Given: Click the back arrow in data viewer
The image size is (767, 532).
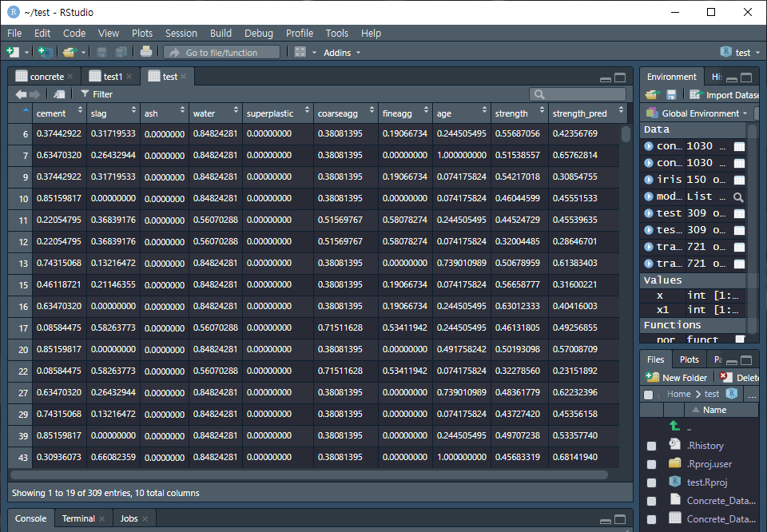Looking at the screenshot, I should point(21,94).
